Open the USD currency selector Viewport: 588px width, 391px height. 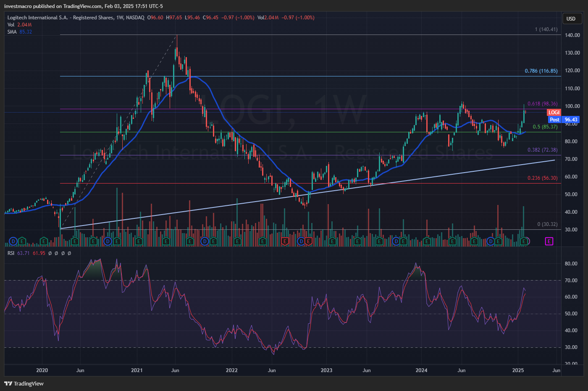pyautogui.click(x=571, y=18)
